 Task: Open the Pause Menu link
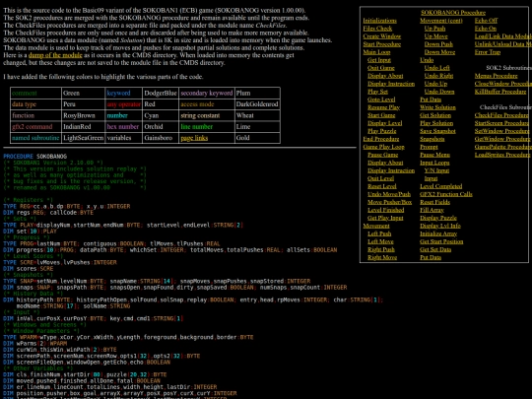pos(435,155)
